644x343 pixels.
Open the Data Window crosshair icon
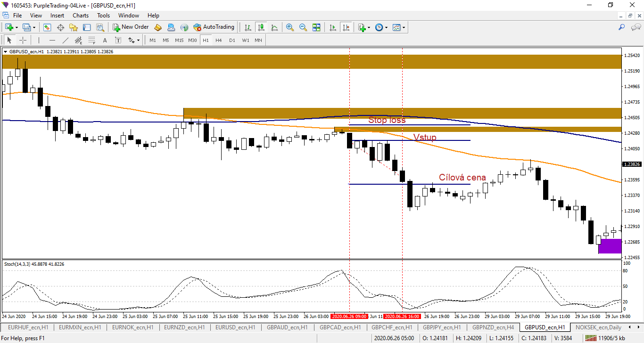(60, 27)
